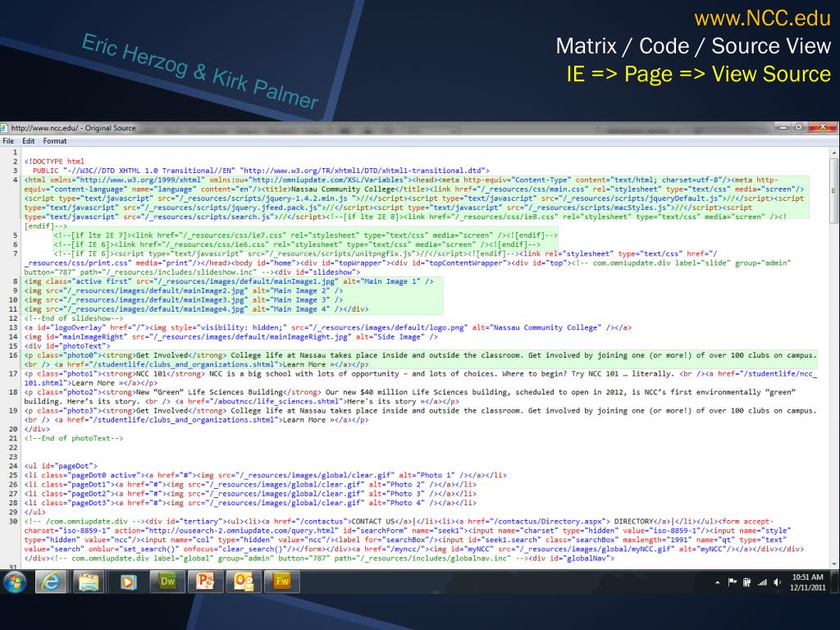This screenshot has height=630, width=840.
Task: Click the ie7.css conditional comment line
Action: [306, 235]
